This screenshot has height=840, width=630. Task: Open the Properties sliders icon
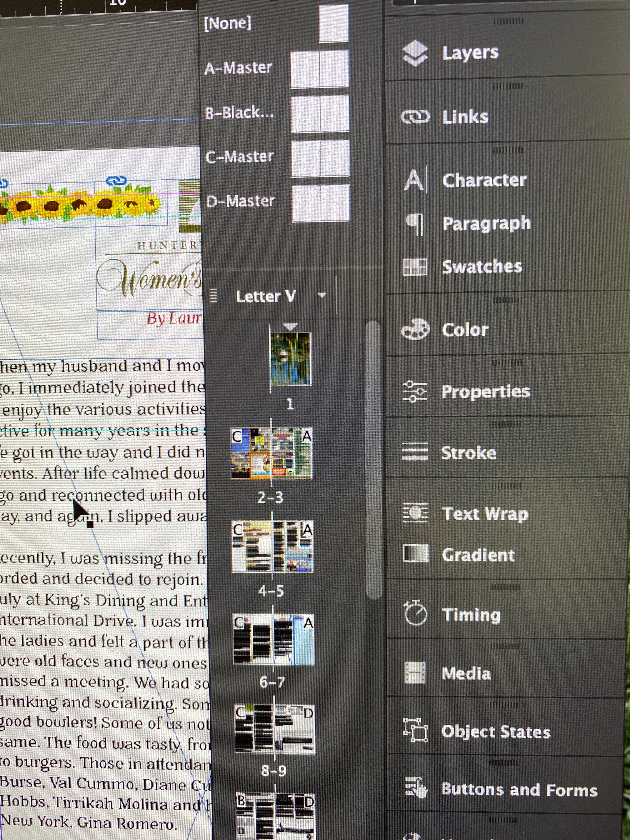(415, 391)
